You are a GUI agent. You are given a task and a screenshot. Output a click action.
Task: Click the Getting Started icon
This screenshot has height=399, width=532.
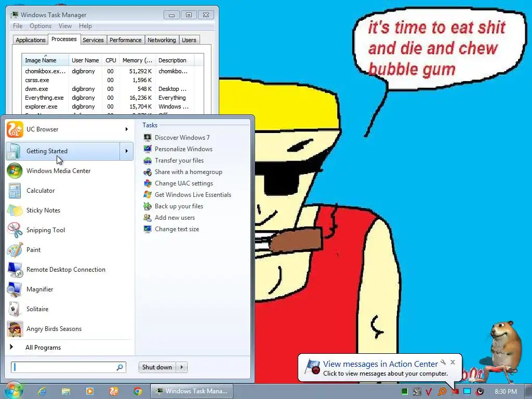15,151
